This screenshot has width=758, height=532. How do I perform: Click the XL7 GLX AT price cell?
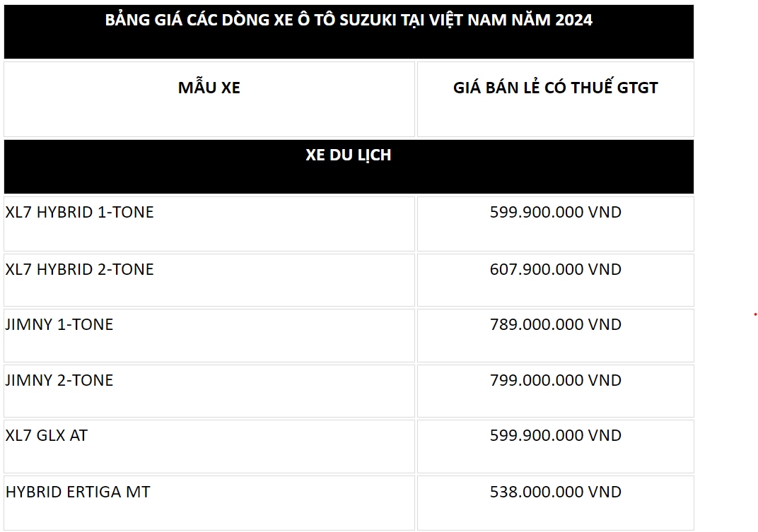[556, 447]
